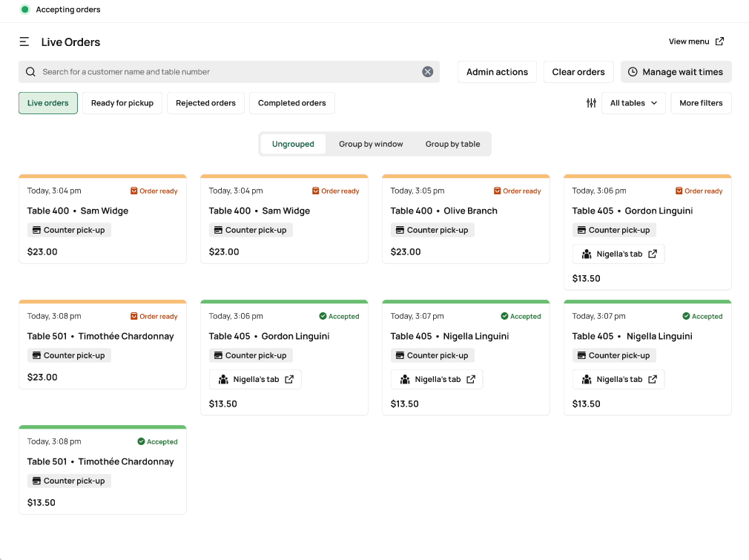Viewport: 749px width, 560px height.
Task: Click the clock icon in Manage wait times
Action: 633,72
